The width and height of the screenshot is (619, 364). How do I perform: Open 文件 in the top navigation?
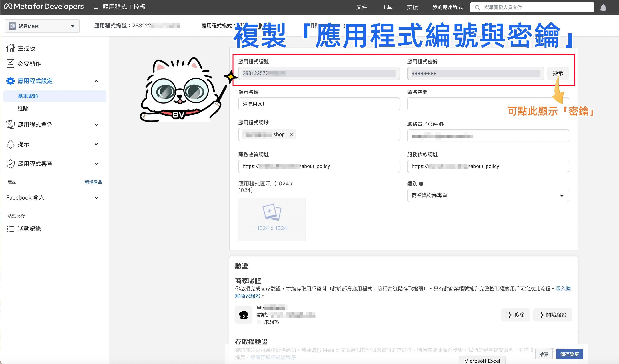362,7
